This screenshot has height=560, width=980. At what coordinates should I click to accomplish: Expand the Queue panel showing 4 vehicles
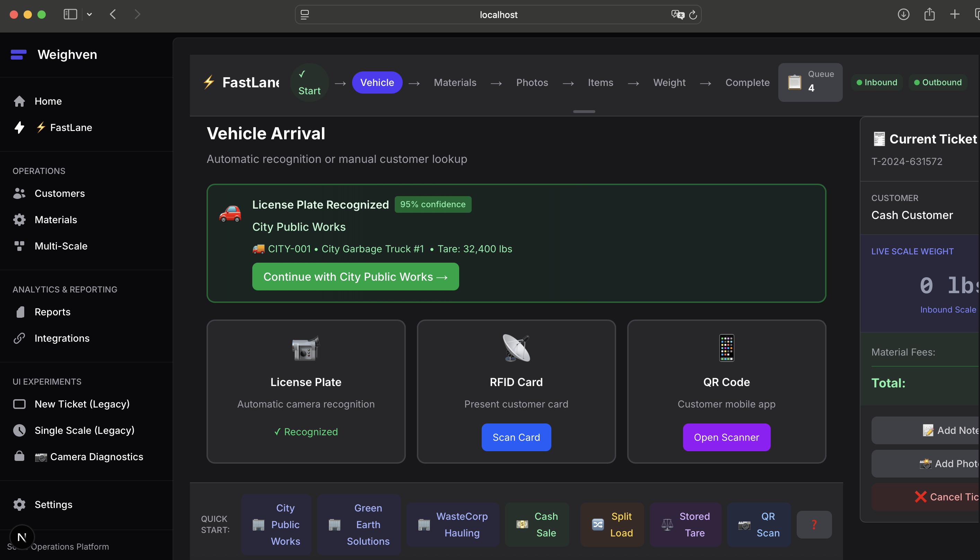810,82
